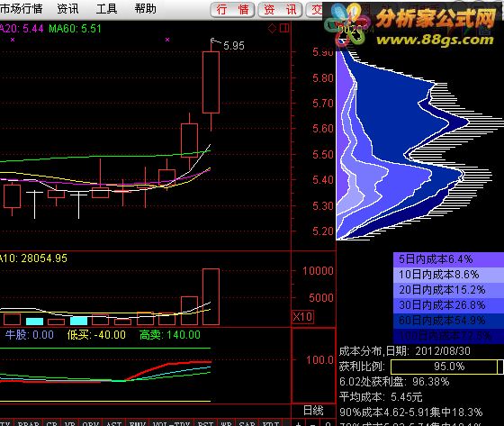Click the 100.0 indicator axis label

pyautogui.click(x=319, y=359)
